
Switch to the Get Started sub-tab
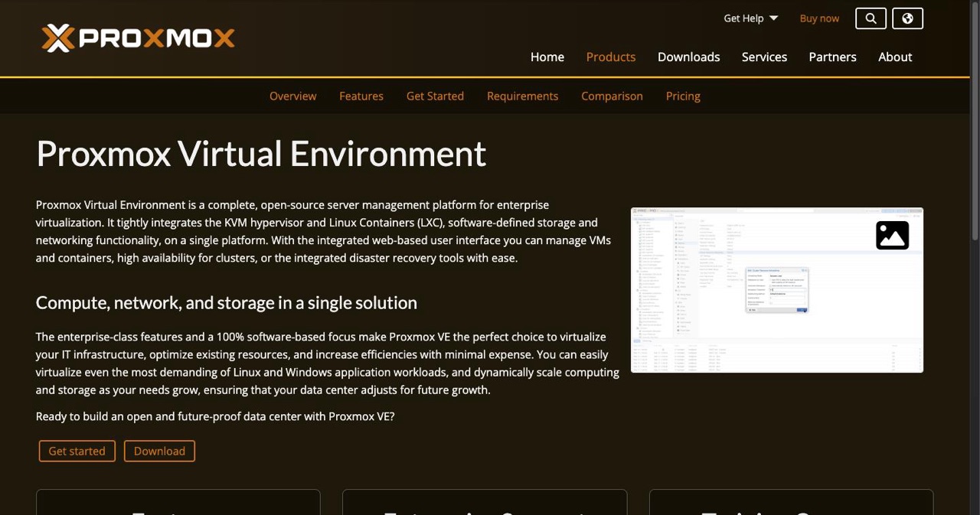coord(435,96)
